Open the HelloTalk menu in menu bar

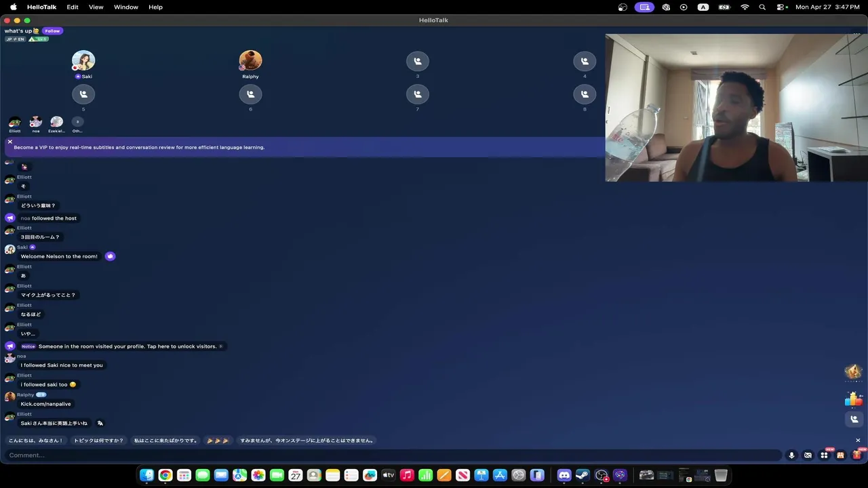(x=42, y=7)
